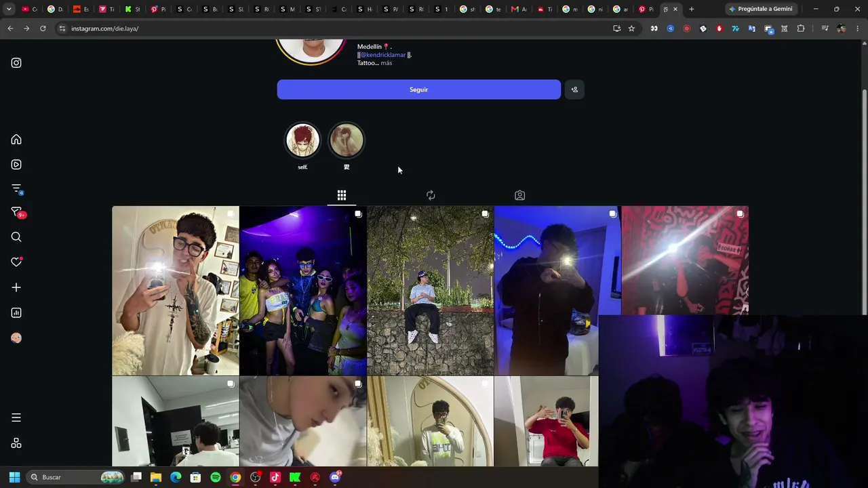This screenshot has height=488, width=868.
Task: Open OBS Studio from the taskbar
Action: pyautogui.click(x=255, y=477)
